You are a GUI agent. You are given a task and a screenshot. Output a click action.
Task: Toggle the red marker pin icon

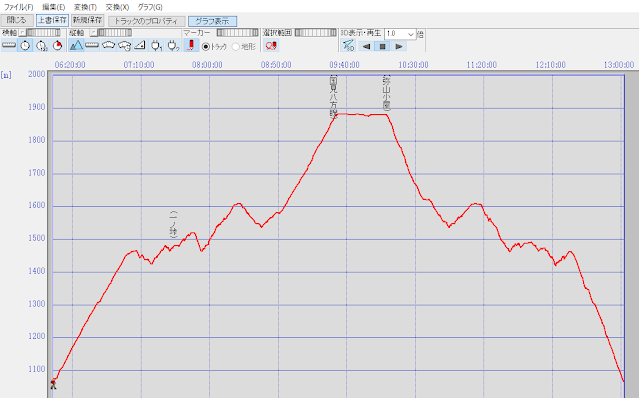[191, 46]
